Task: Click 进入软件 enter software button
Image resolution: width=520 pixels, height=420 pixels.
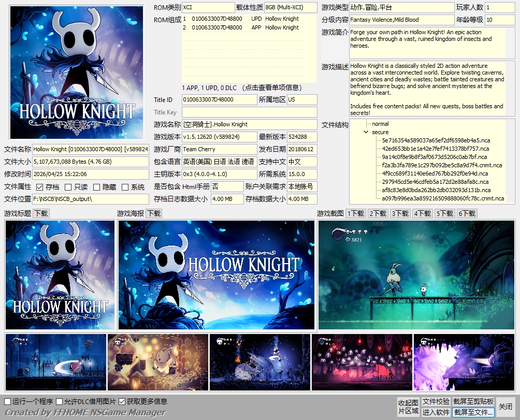Action: pyautogui.click(x=436, y=412)
